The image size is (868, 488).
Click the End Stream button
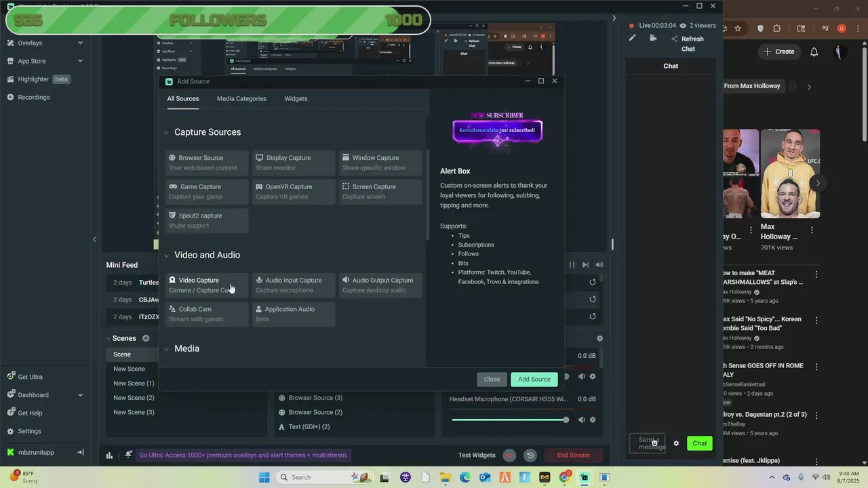[573, 455]
